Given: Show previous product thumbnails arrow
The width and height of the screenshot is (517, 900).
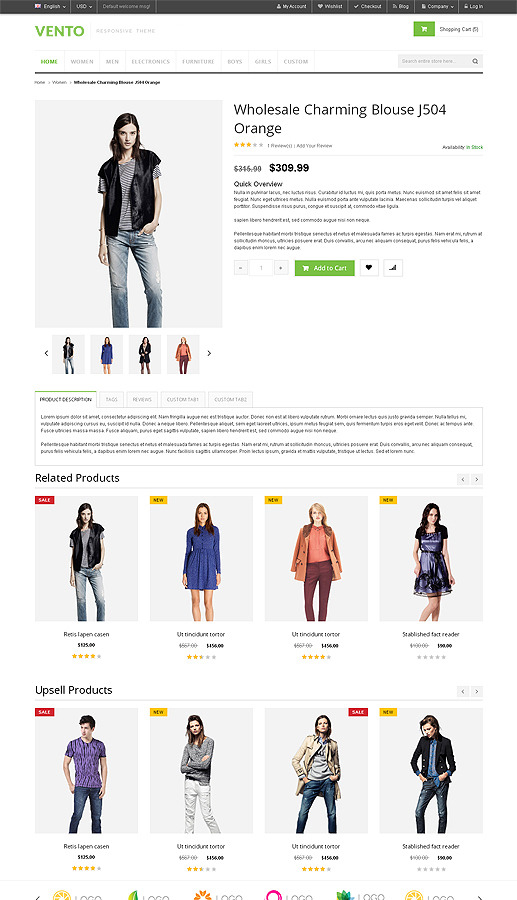Looking at the screenshot, I should coord(46,354).
